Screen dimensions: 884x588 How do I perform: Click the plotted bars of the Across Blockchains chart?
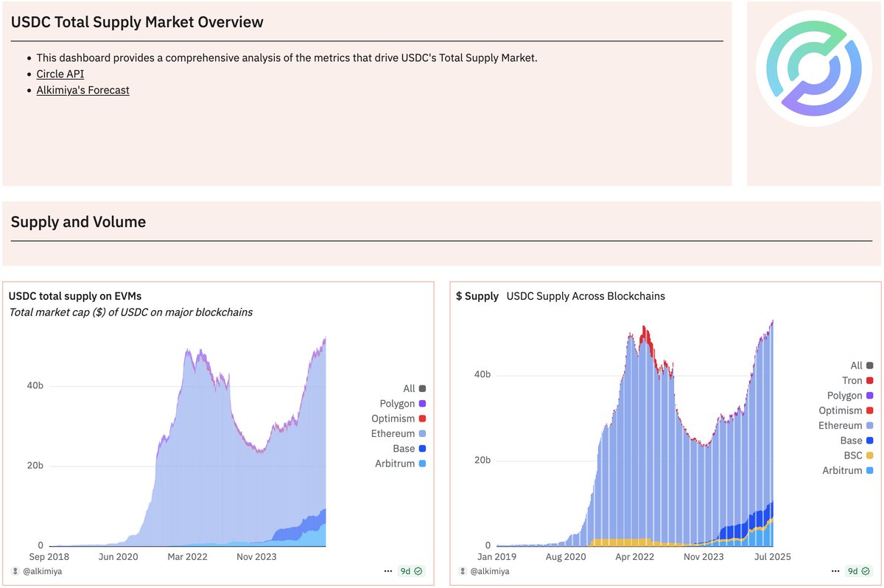(635, 435)
